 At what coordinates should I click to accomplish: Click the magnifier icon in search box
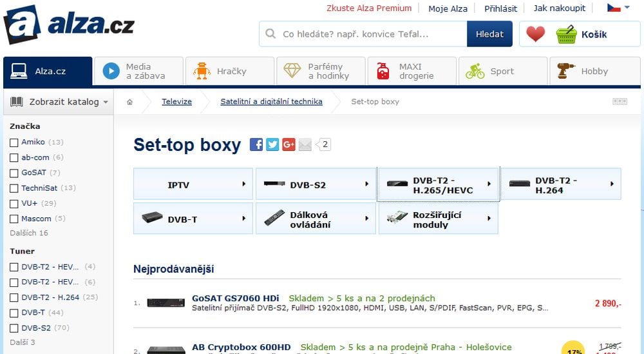click(x=270, y=34)
